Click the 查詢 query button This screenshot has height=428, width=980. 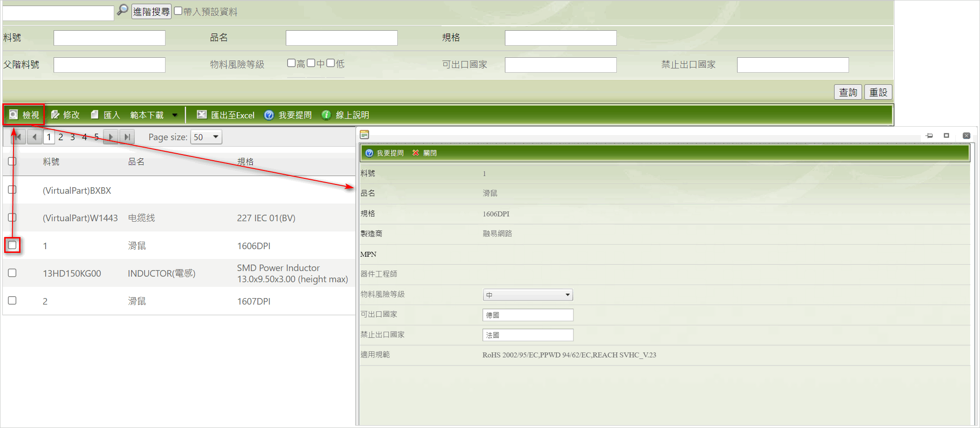pyautogui.click(x=848, y=92)
